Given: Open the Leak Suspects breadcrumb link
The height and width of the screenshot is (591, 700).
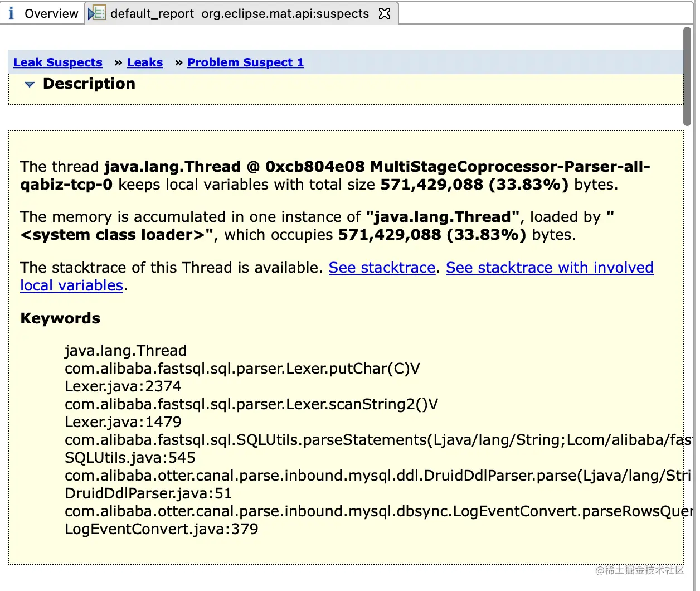Looking at the screenshot, I should point(58,62).
